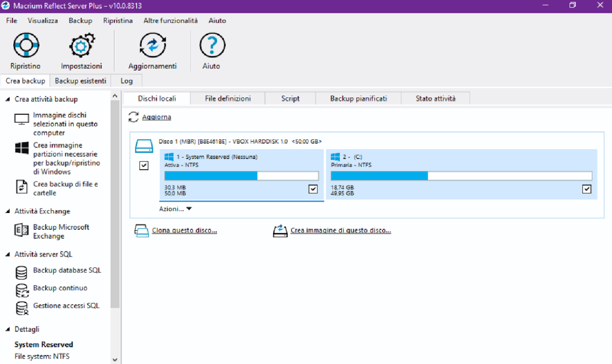Click Crea immagine di questo disco link
The height and width of the screenshot is (364, 612).
pyautogui.click(x=341, y=230)
